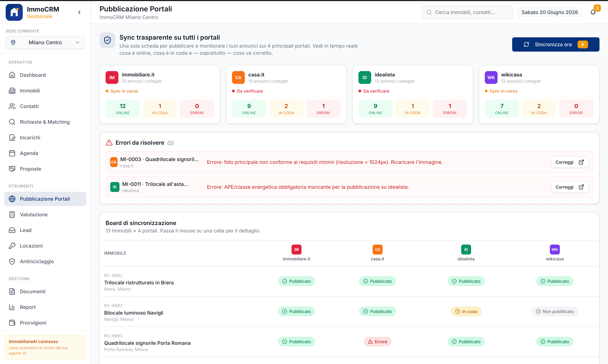
Task: Select Richieste & Matching
Action: coord(45,122)
